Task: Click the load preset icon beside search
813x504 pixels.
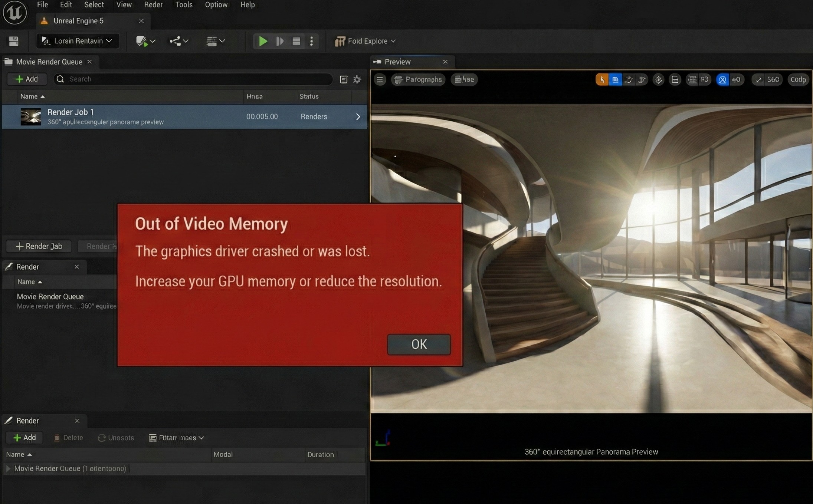Action: 344,79
